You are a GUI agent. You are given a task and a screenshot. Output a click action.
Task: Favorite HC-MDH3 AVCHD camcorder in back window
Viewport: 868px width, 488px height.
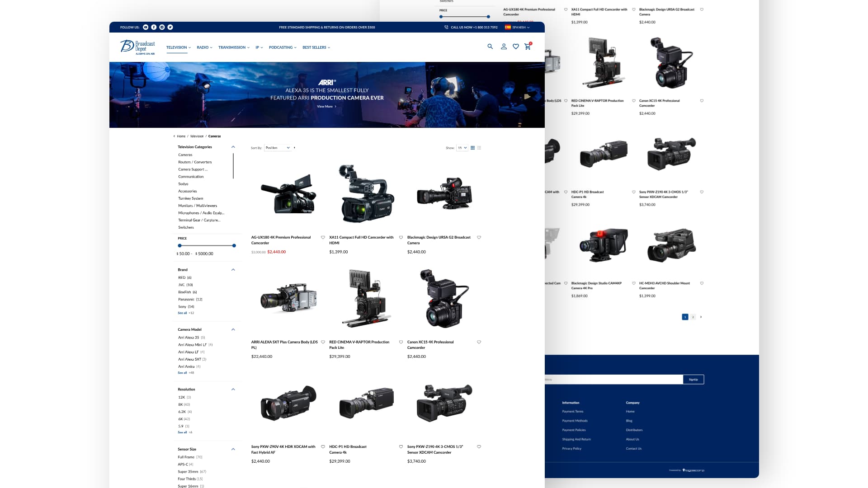[702, 283]
